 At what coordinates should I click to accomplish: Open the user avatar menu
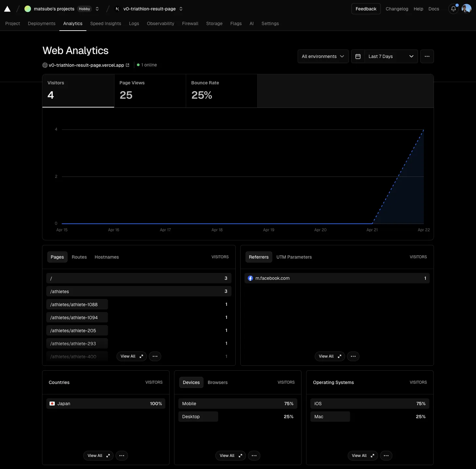click(467, 9)
